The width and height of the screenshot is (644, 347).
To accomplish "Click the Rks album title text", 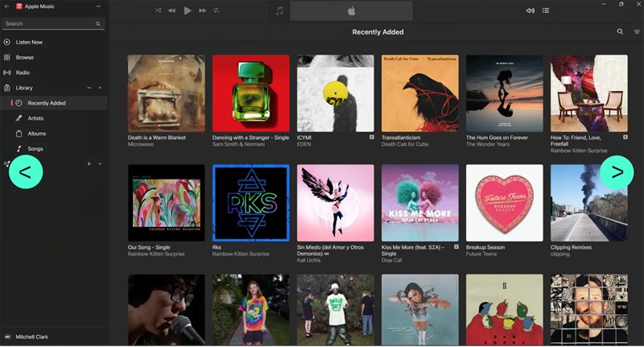I will tap(217, 248).
